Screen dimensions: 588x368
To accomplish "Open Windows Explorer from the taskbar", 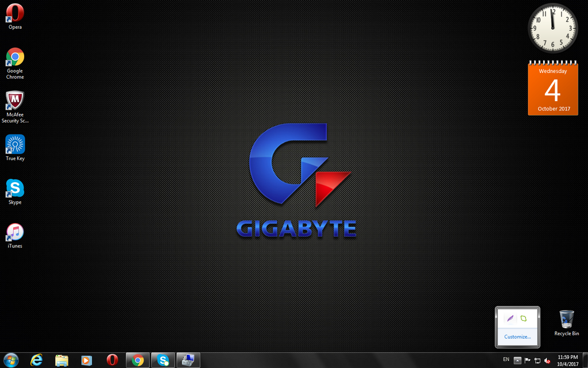I will (61, 361).
